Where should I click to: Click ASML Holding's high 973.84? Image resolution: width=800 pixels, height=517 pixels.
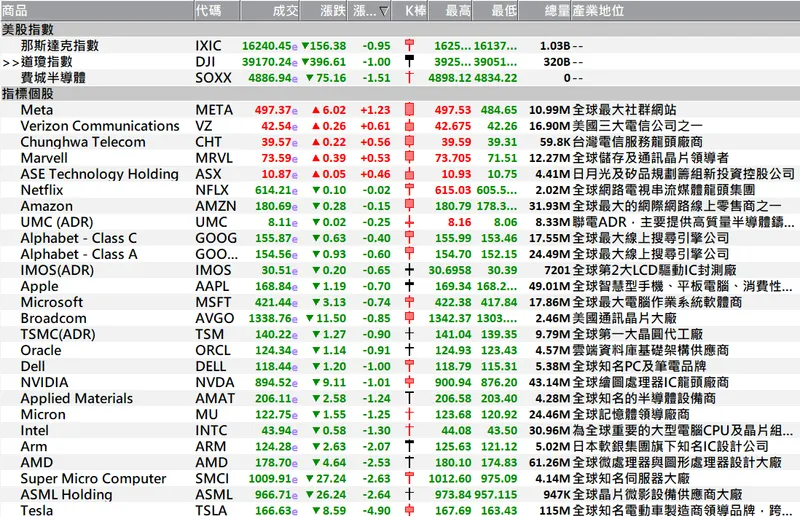click(450, 495)
